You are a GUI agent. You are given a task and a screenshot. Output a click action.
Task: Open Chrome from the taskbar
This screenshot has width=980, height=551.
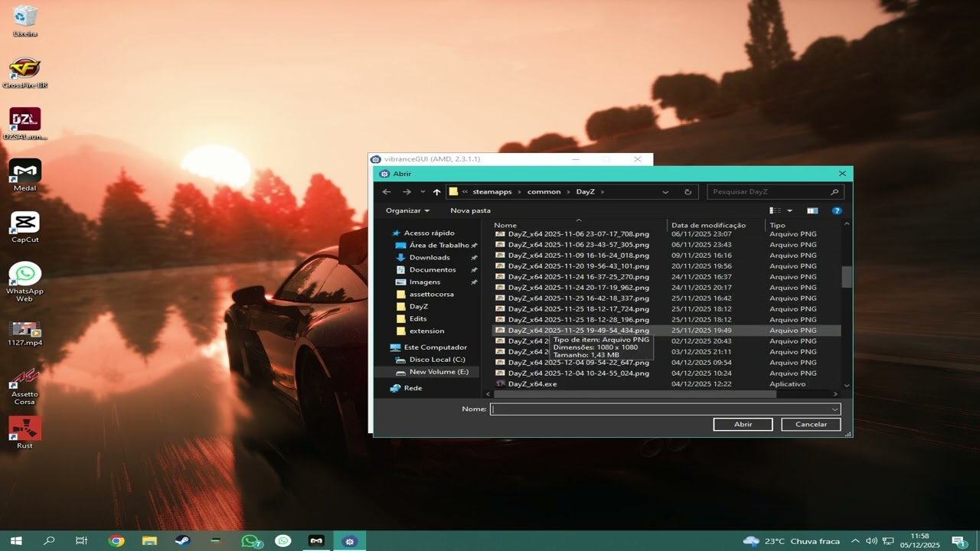click(x=116, y=541)
